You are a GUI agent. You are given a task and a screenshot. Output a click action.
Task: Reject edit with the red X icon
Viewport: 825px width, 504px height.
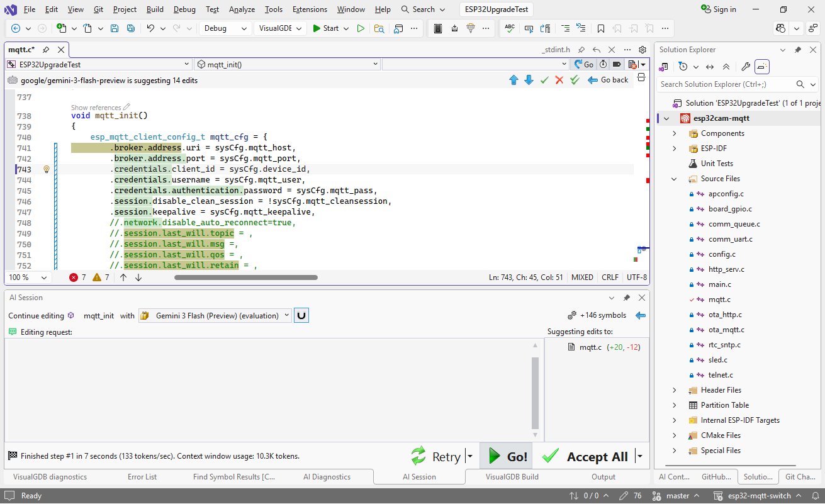(x=559, y=80)
